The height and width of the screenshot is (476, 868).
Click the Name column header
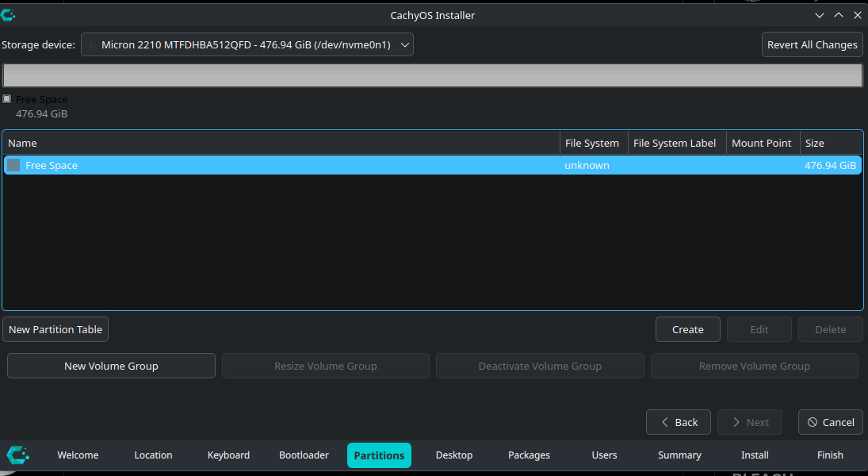click(281, 143)
